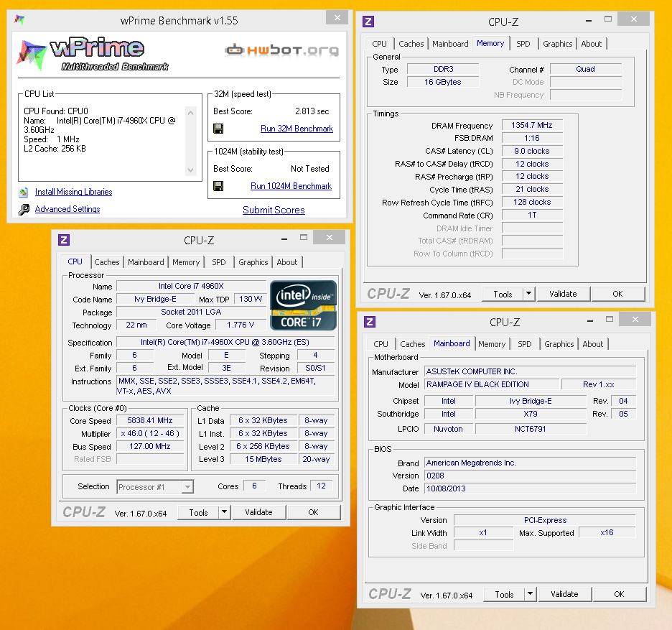672x630 pixels.
Task: Click the wPrime title bar app icon
Action: pyautogui.click(x=19, y=19)
